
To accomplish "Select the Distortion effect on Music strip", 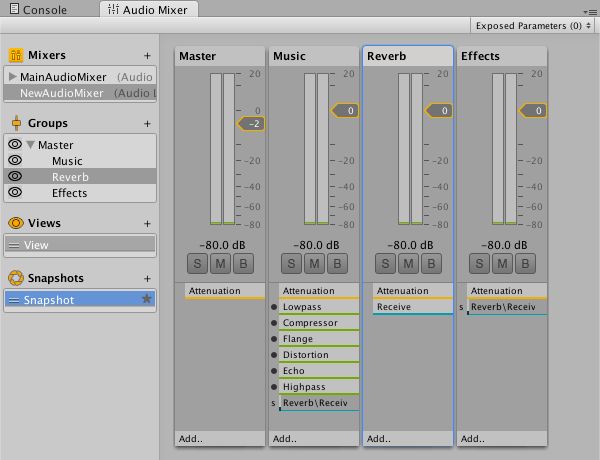I will 319,356.
